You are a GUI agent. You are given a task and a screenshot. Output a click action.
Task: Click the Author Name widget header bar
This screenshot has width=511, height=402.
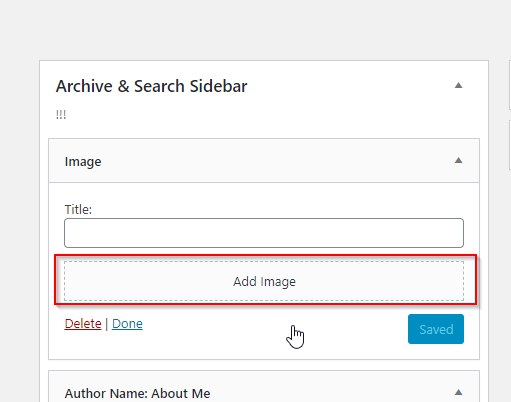[264, 386]
